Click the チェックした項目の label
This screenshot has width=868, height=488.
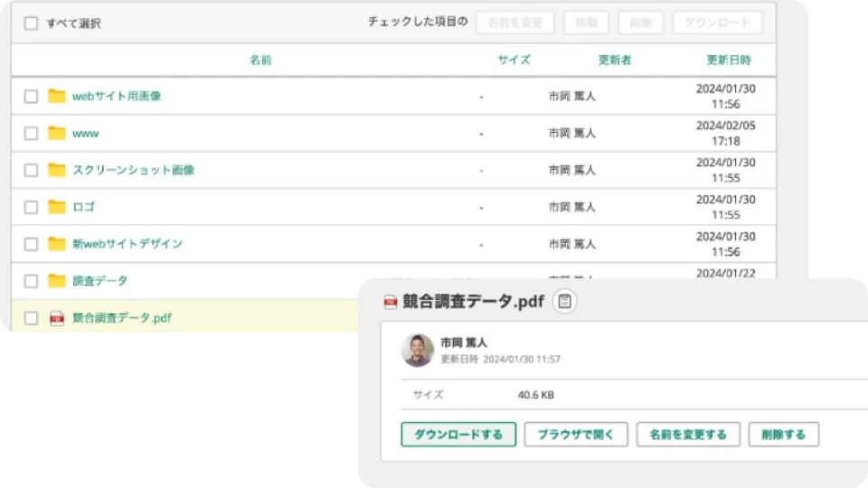(418, 22)
